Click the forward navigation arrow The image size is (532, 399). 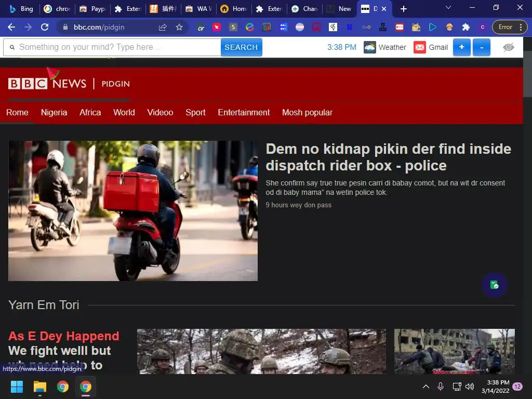click(28, 27)
